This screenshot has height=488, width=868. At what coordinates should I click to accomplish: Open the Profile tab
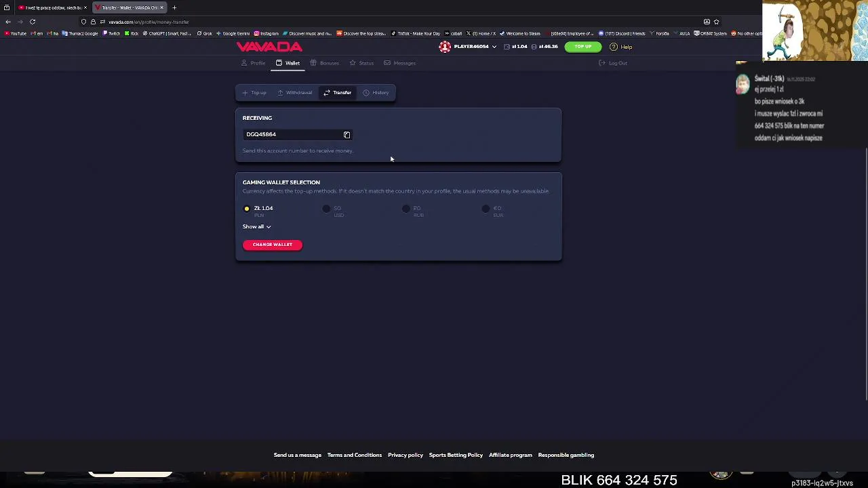(254, 63)
